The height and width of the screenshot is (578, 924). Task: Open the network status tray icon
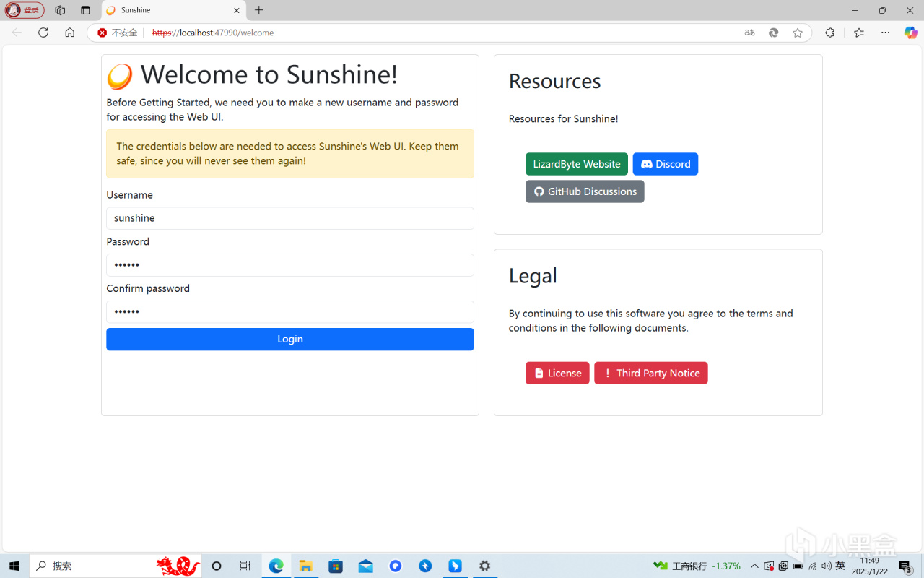click(x=813, y=566)
